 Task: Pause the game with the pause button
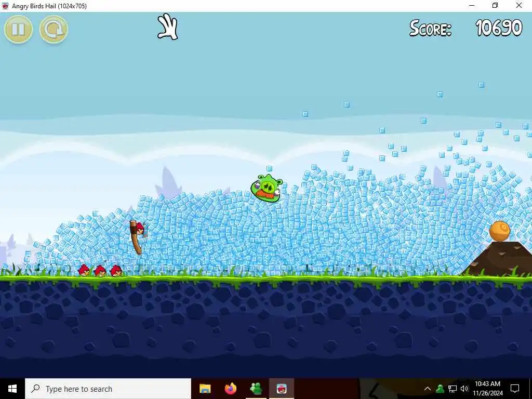(18, 30)
